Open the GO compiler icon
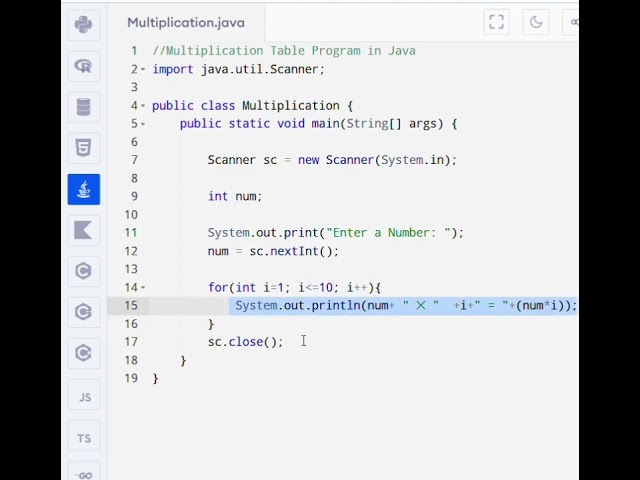The width and height of the screenshot is (640, 480). pyautogui.click(x=84, y=473)
